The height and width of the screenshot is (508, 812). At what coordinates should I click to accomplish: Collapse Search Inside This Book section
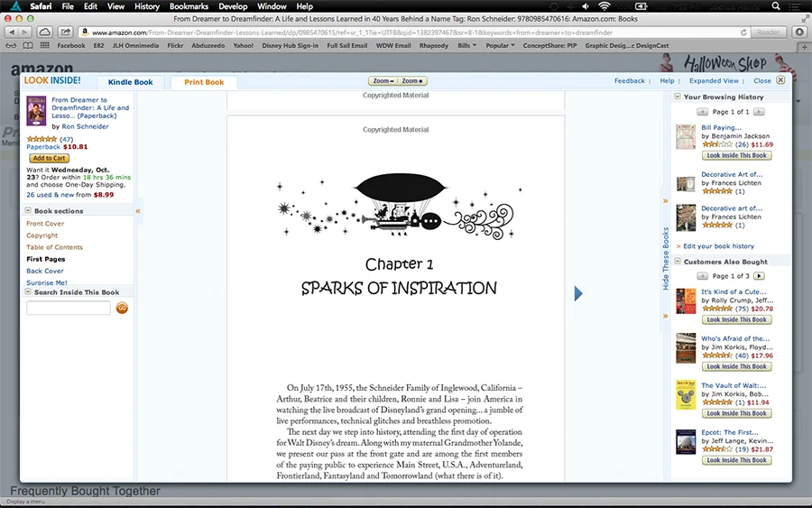click(28, 291)
